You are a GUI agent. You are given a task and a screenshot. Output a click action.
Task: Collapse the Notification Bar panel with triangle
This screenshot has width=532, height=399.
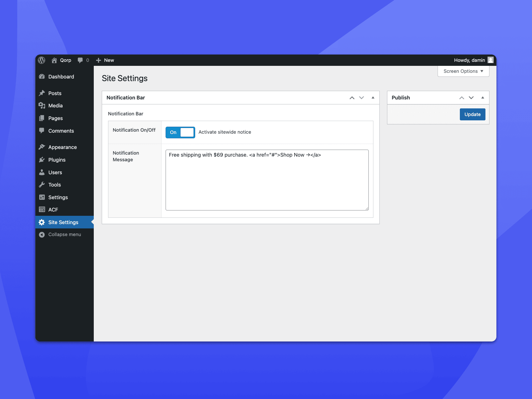pos(373,98)
